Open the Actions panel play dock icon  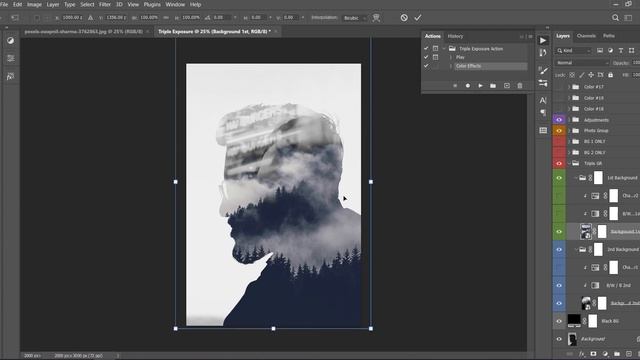(x=542, y=40)
